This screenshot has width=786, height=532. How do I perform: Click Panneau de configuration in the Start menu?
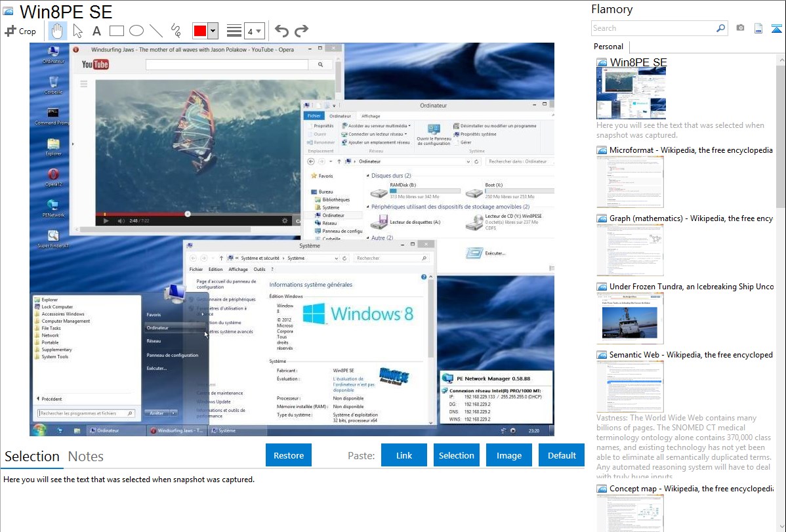pos(173,355)
